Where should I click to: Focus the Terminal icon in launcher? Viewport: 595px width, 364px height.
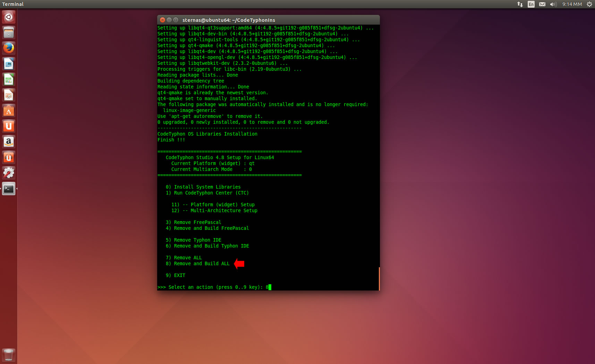9,189
